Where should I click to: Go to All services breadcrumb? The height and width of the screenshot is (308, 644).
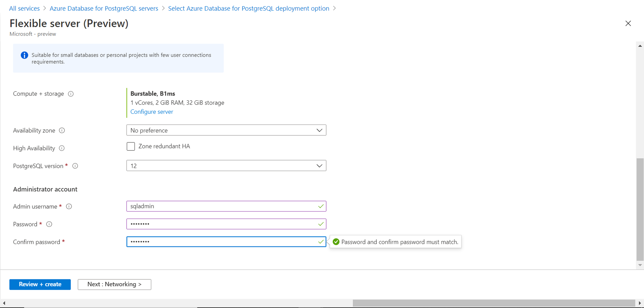click(x=24, y=8)
